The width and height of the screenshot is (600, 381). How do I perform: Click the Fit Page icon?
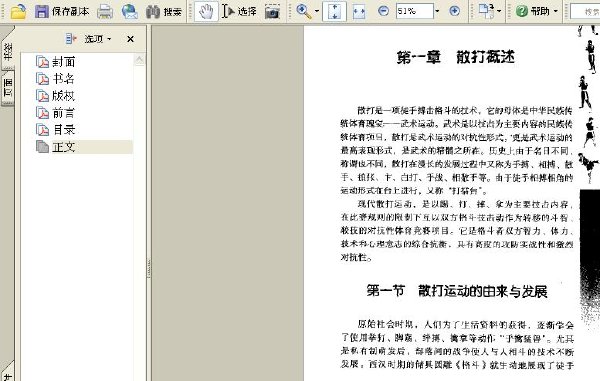coord(334,11)
